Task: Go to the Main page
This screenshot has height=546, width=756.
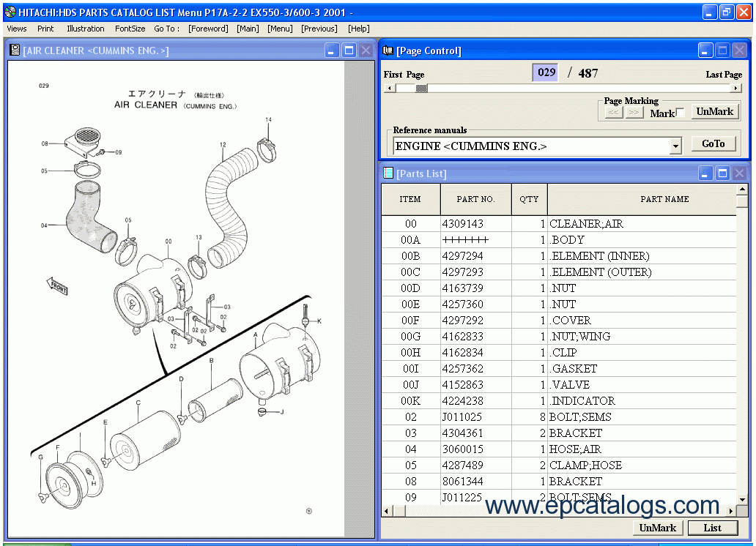Action: tap(248, 29)
